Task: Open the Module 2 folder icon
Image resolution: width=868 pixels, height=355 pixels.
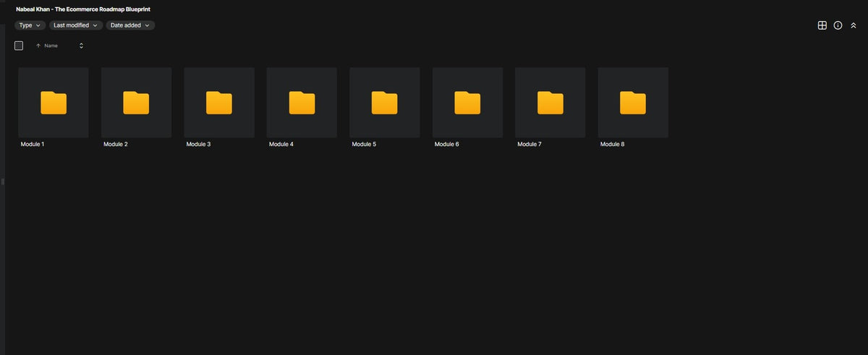Action: (136, 103)
